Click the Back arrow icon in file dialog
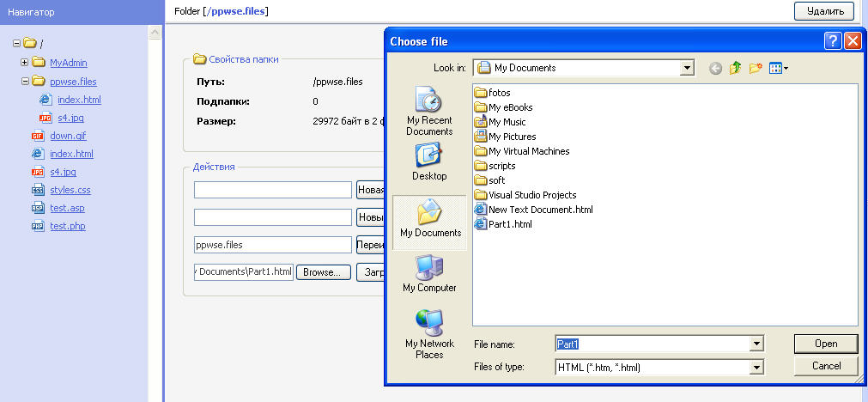The image size is (868, 402). [x=715, y=69]
